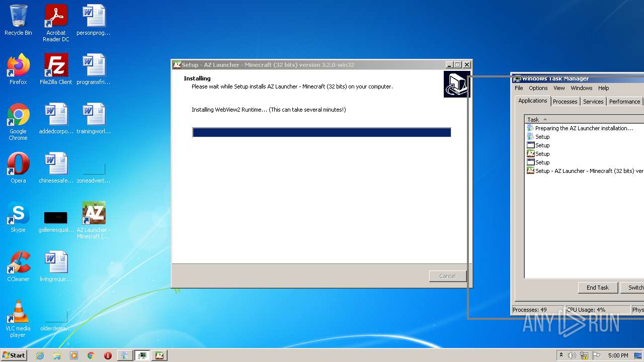Select the livingrequir Word document icon
Image resolution: width=644 pixels, height=362 pixels.
[x=56, y=266]
